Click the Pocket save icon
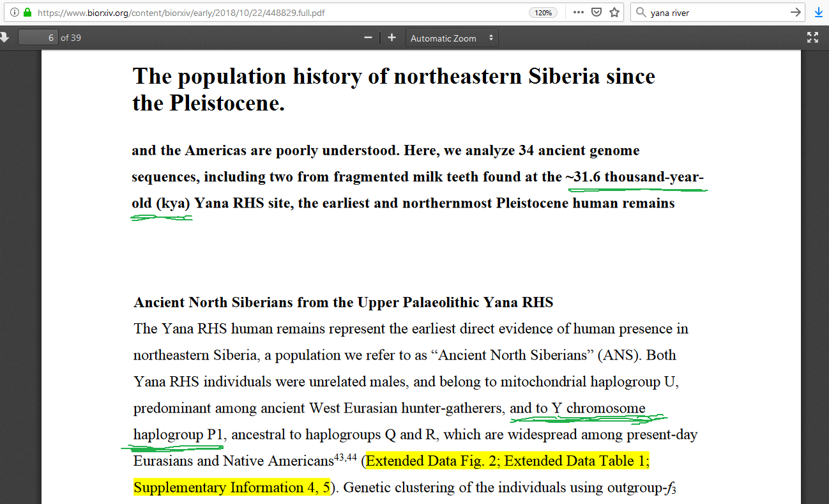The image size is (829, 504). [597, 12]
